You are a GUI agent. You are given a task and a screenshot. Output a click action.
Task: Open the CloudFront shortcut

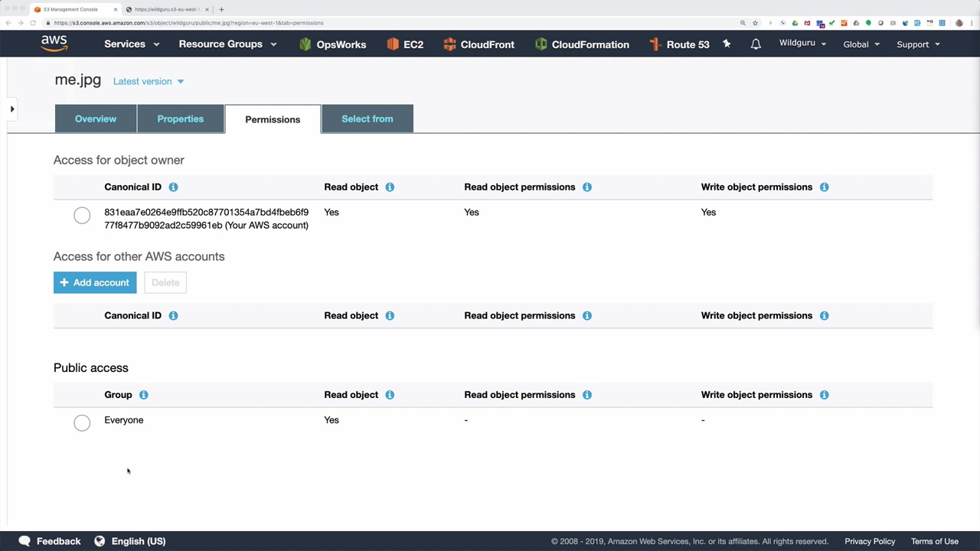[479, 44]
